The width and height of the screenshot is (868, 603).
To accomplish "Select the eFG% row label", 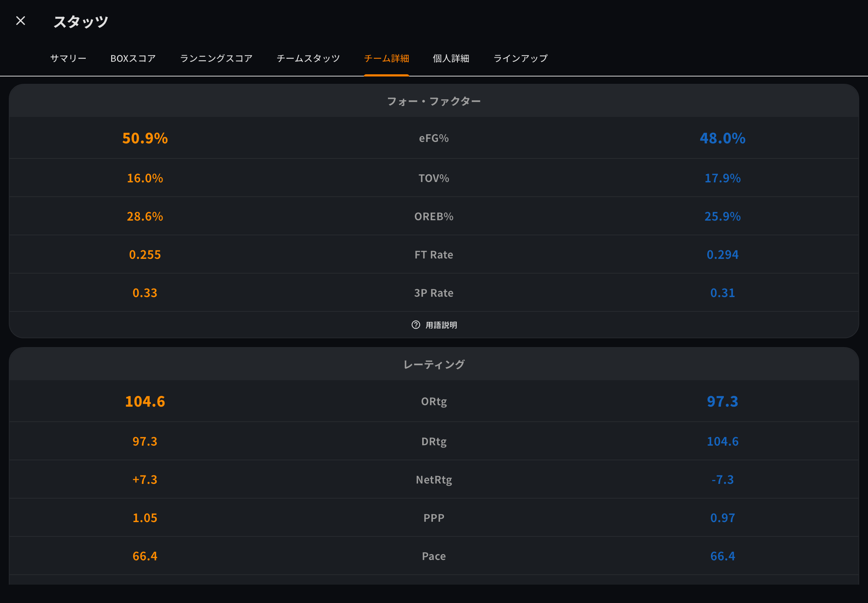I will click(x=434, y=138).
